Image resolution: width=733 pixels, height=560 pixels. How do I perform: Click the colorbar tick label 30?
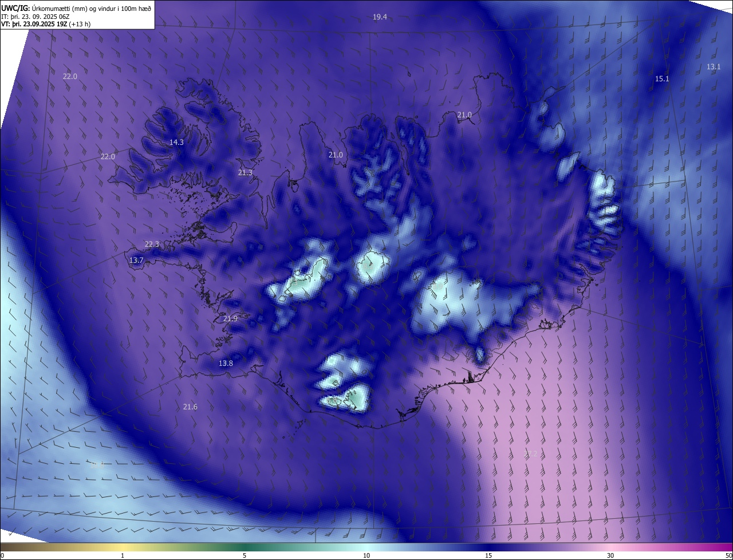point(610,555)
